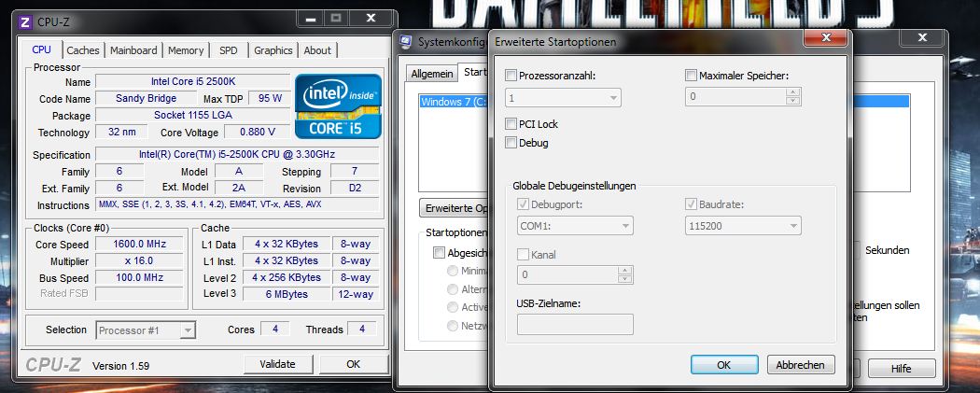Image resolution: width=980 pixels, height=393 pixels.
Task: Click Abbrechen in Erweiterte Startoptionen
Action: 801,365
